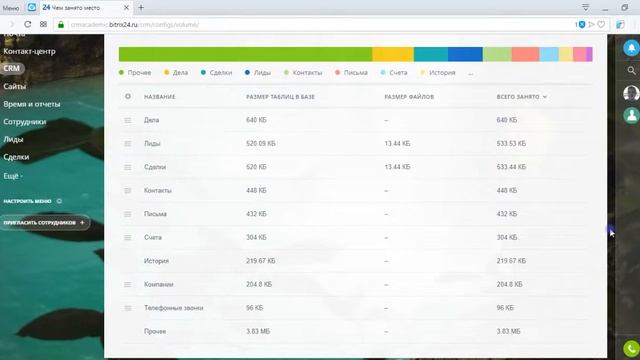Viewport: 640px width, 360px height.
Task: Click the Название column header
Action: [160, 97]
